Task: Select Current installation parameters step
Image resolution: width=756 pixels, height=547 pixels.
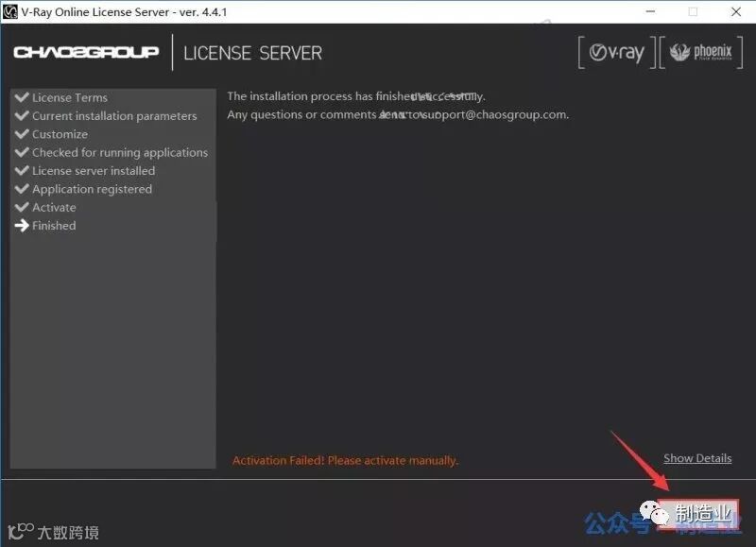Action: tap(114, 115)
